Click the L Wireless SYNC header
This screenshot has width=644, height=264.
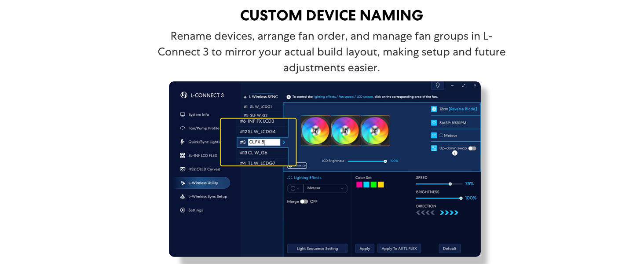pyautogui.click(x=263, y=97)
